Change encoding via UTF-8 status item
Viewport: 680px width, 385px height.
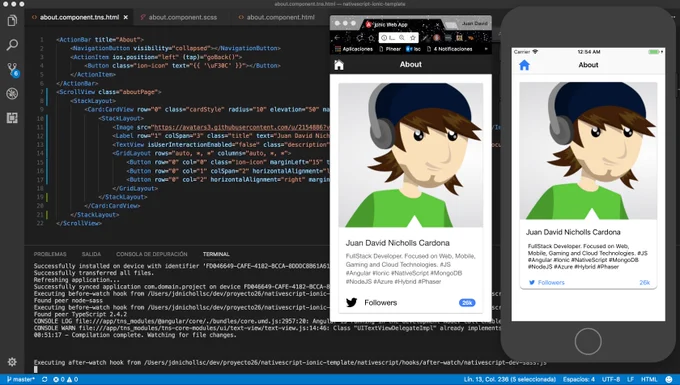click(x=611, y=379)
